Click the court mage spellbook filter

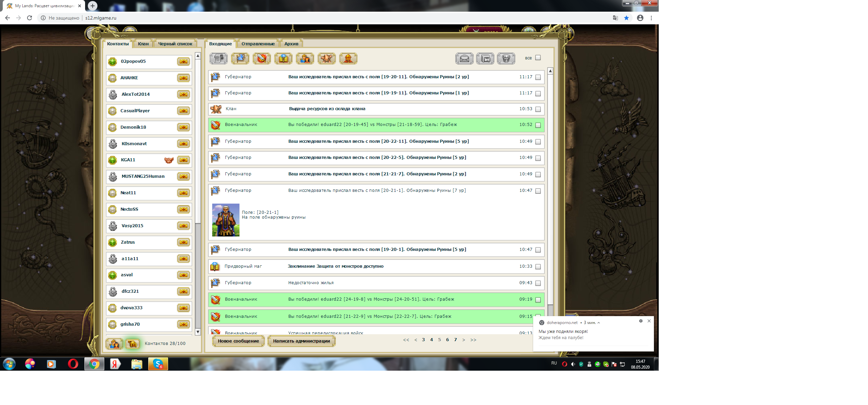pyautogui.click(x=283, y=59)
